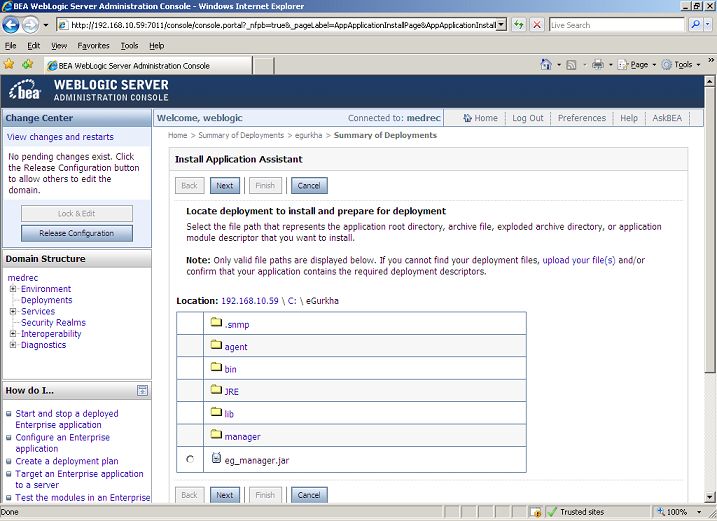Open the Help menu in menu bar

click(156, 46)
